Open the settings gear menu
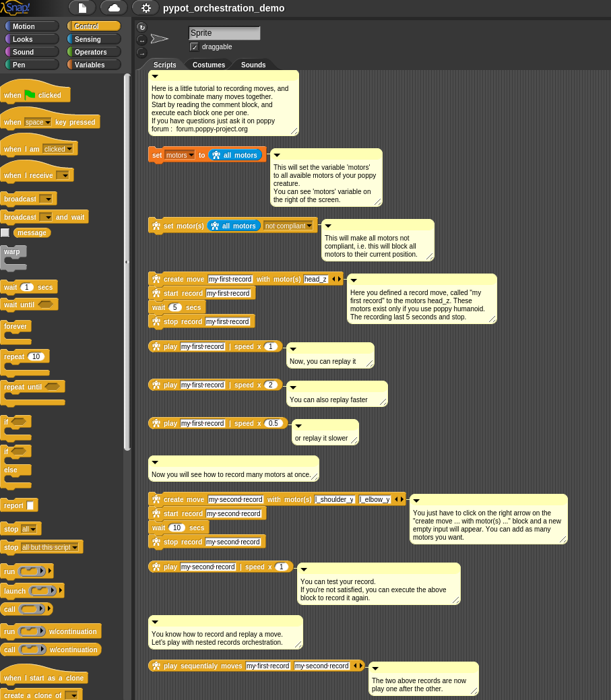 (x=146, y=8)
